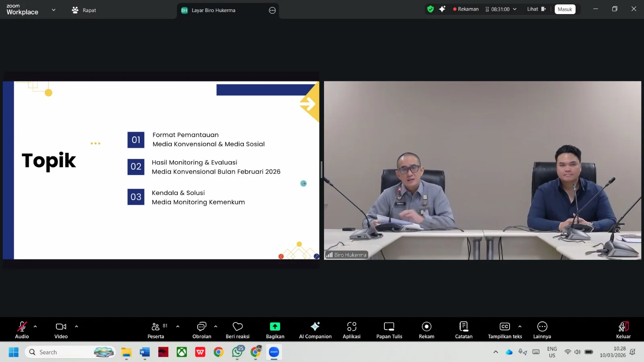
Task: Leave the meeting via Keluar button
Action: pyautogui.click(x=623, y=330)
